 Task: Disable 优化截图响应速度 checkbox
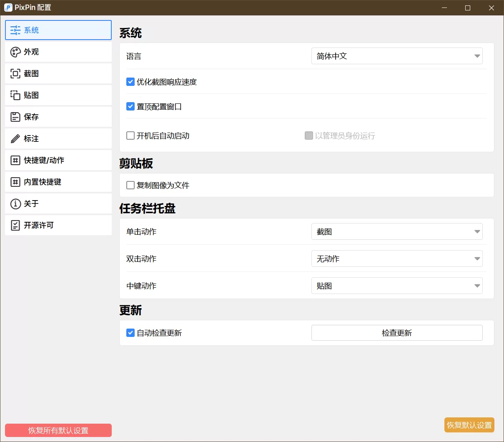130,82
